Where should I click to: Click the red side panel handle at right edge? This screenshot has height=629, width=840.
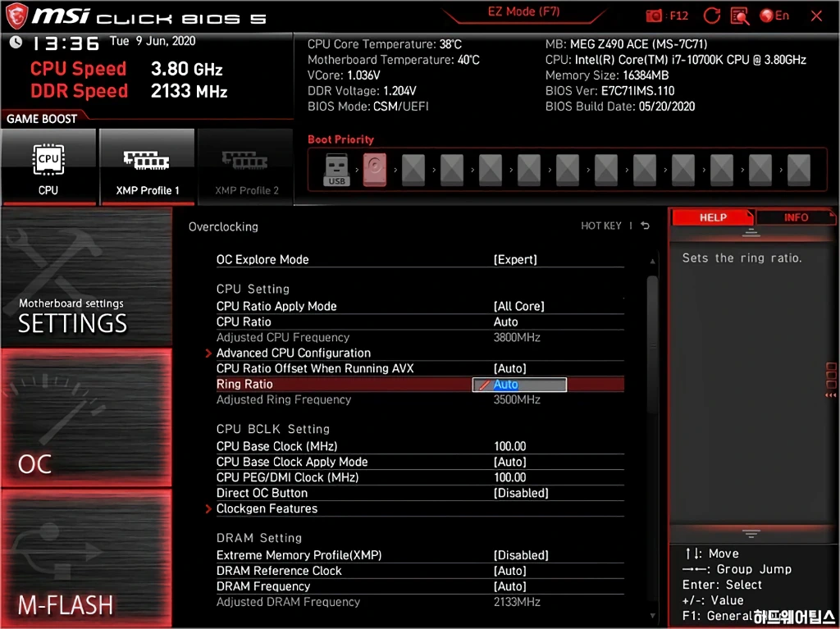pyautogui.click(x=831, y=380)
